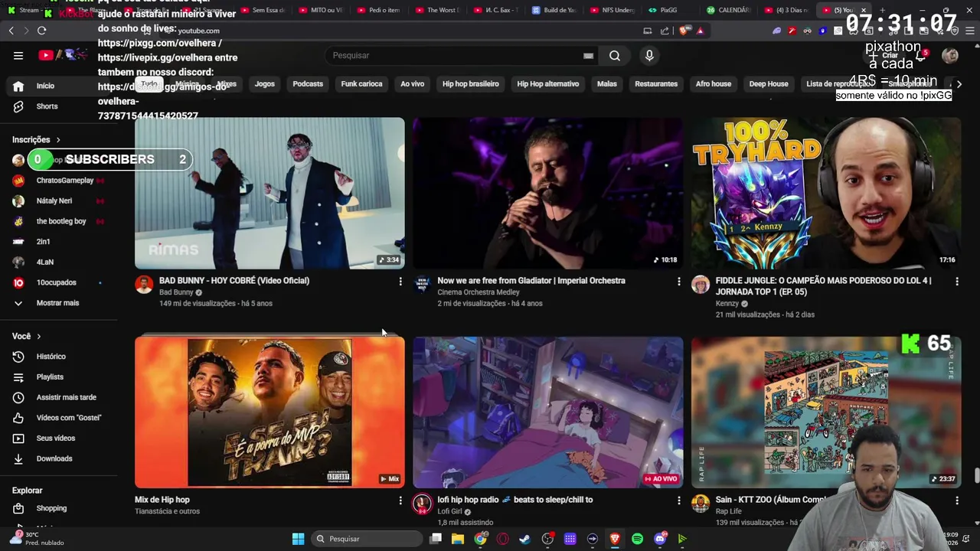Select the Deep House filter chip
The height and width of the screenshot is (551, 980).
click(x=769, y=84)
